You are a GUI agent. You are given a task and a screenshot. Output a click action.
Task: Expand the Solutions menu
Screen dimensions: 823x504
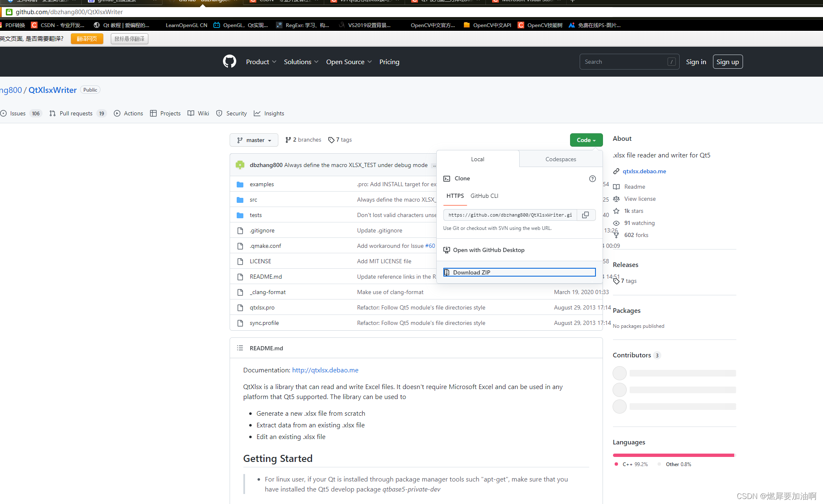301,62
